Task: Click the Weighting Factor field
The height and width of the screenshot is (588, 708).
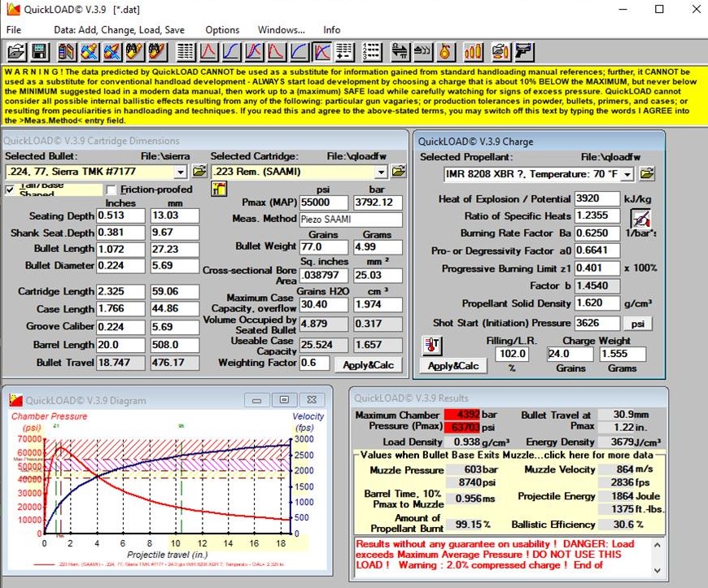Action: click(x=314, y=363)
